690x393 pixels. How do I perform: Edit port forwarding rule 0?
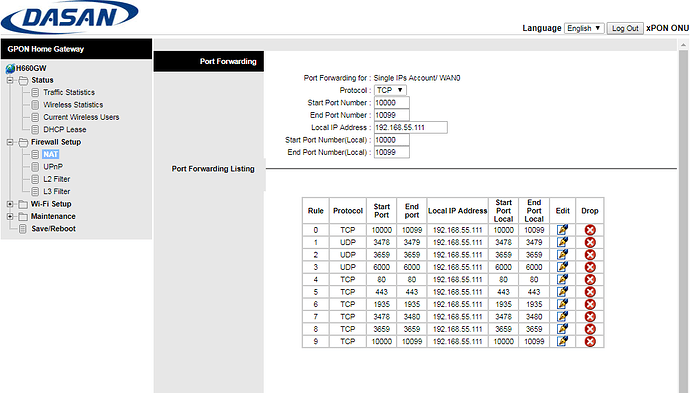[562, 230]
